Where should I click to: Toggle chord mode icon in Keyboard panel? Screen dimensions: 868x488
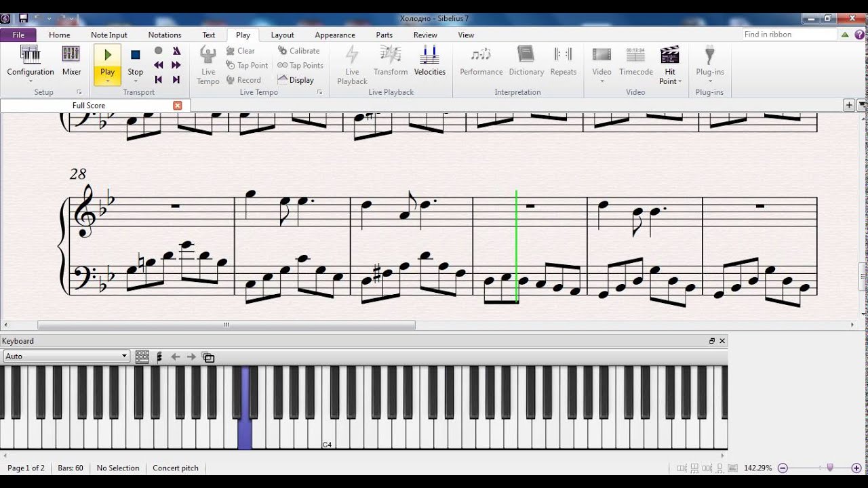click(x=159, y=357)
